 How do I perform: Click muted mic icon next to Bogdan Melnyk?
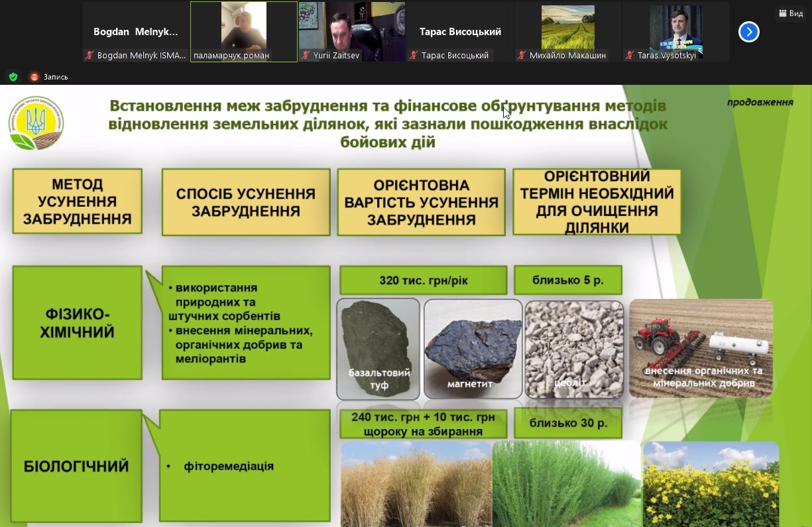coord(89,56)
